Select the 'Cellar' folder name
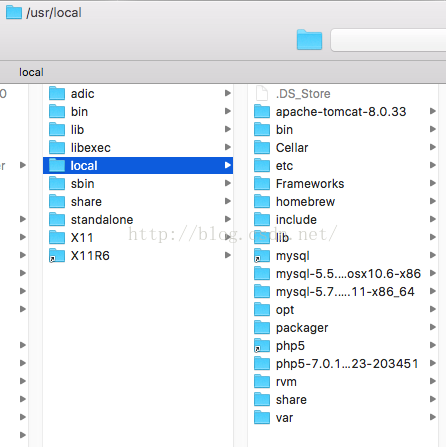The height and width of the screenshot is (447, 446). pos(292,148)
